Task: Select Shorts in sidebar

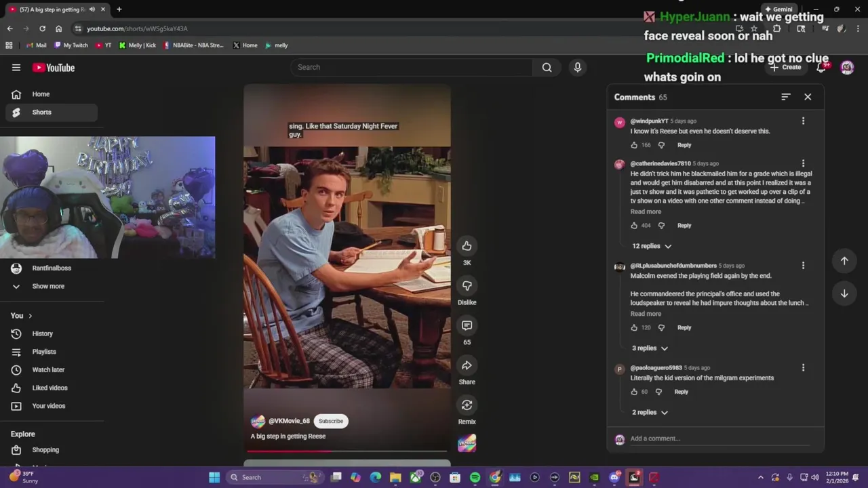Action: 52,113
